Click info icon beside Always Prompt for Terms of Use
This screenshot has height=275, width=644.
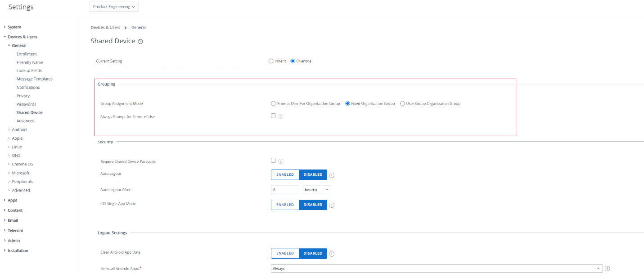tap(281, 116)
